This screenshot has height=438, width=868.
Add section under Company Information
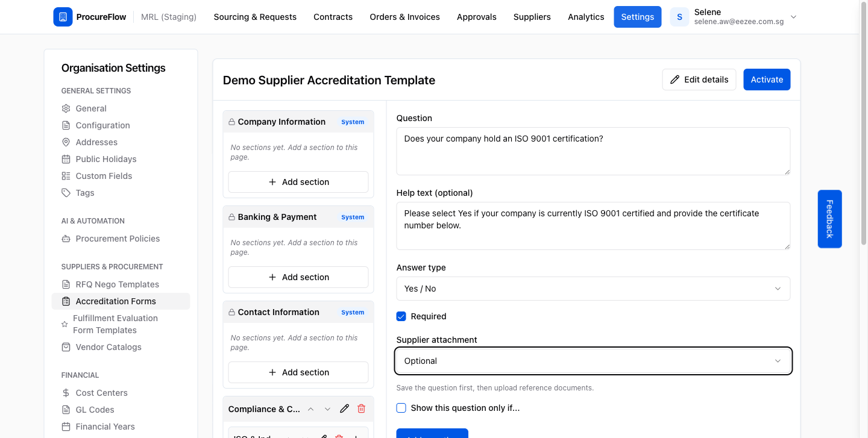coord(298,182)
